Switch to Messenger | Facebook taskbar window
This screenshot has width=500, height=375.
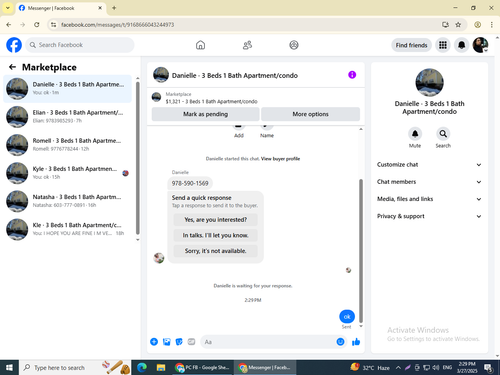tap(265, 368)
